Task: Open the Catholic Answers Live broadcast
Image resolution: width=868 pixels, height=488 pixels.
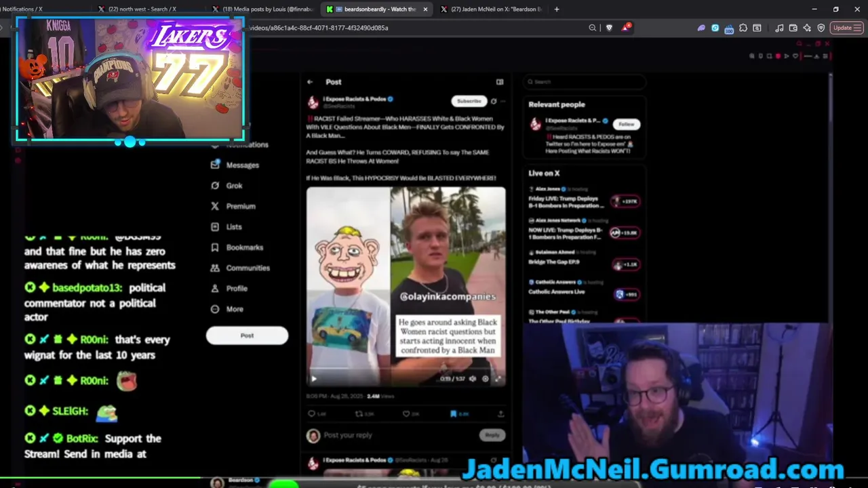Action: (x=583, y=288)
